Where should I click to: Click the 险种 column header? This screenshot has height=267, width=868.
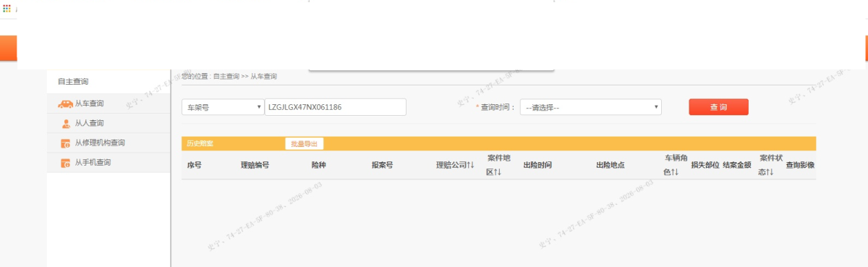[x=318, y=165]
